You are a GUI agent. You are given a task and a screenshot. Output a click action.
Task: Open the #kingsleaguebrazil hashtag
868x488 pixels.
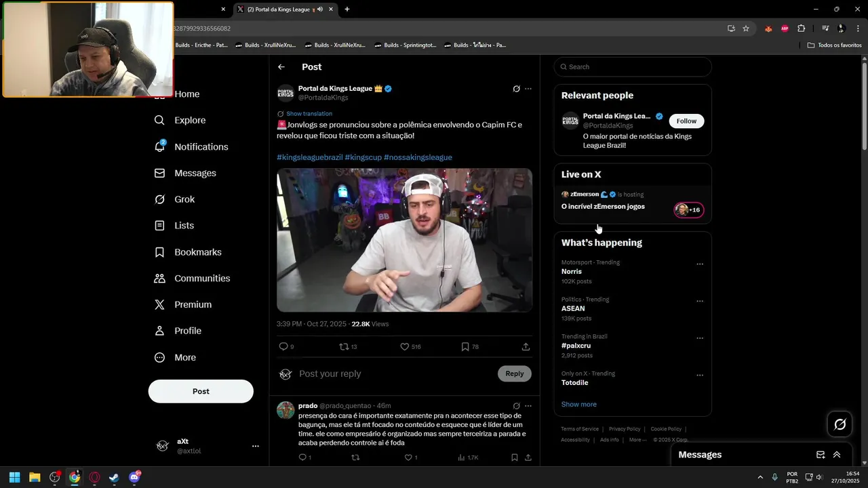tap(310, 157)
